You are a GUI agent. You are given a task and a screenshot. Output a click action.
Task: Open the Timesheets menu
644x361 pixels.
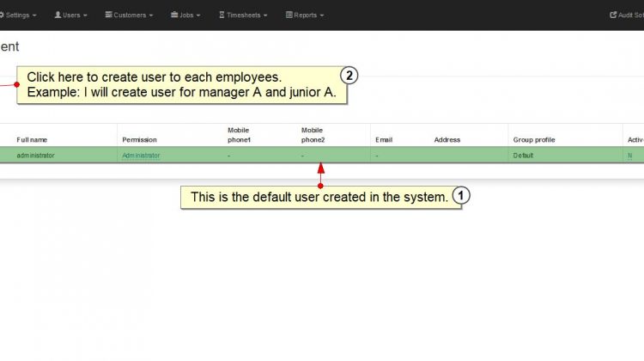click(x=243, y=15)
